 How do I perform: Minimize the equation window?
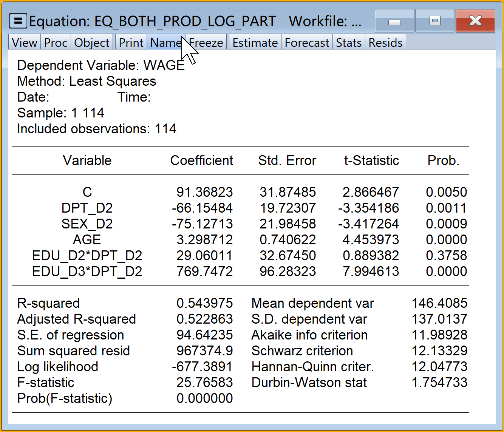point(394,22)
